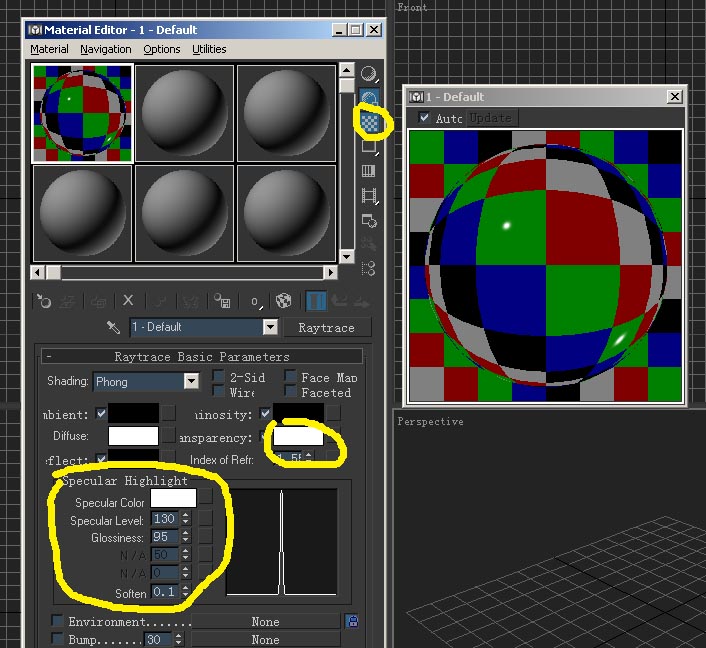Image resolution: width=706 pixels, height=648 pixels.
Task: Open the Shading type dropdown
Action: point(191,381)
